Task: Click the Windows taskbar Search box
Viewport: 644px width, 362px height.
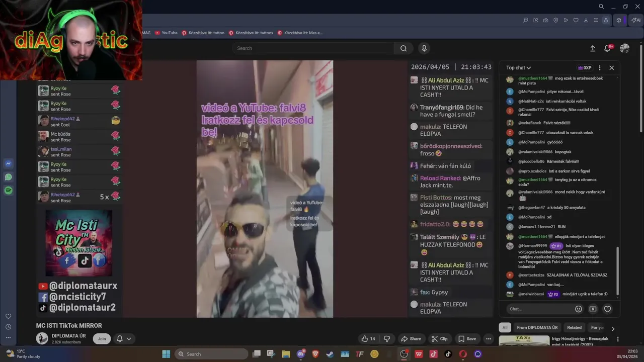Action: pos(212,354)
